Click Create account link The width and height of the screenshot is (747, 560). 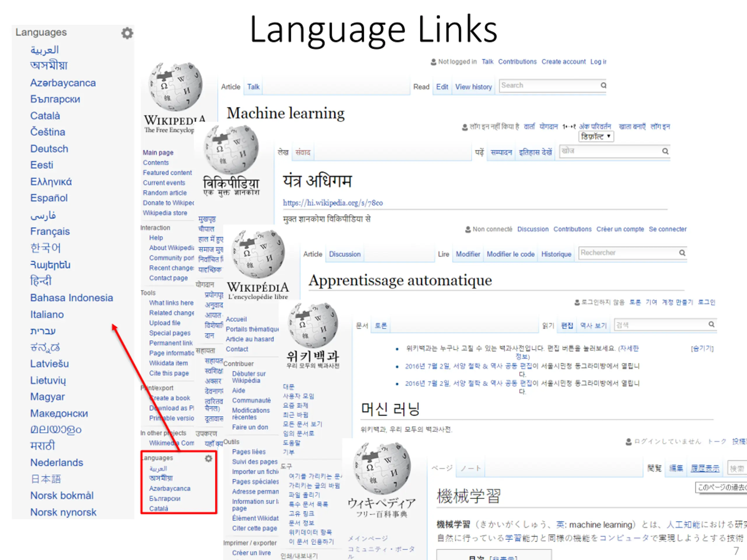564,62
